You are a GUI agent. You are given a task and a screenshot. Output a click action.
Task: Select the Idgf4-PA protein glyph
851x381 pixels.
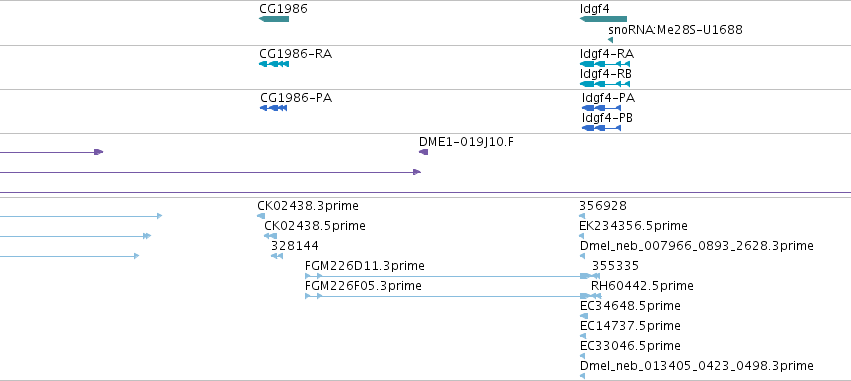[x=601, y=108]
